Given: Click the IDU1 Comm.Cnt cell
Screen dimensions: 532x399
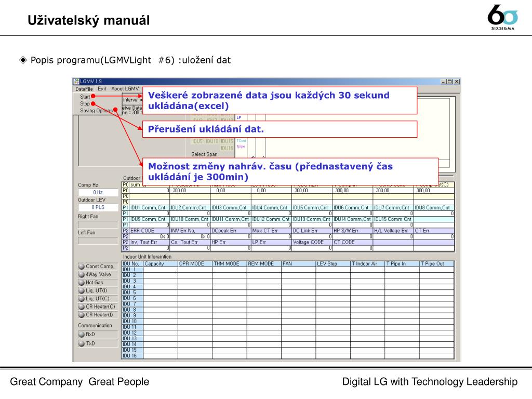Looking at the screenshot, I should pos(149,208).
